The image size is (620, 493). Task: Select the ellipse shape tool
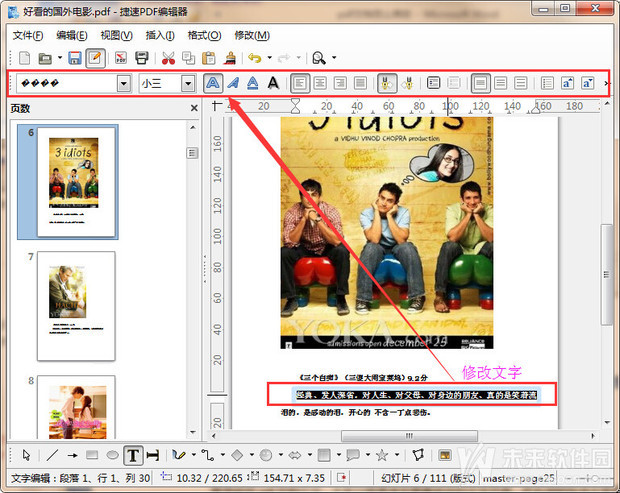[x=112, y=455]
